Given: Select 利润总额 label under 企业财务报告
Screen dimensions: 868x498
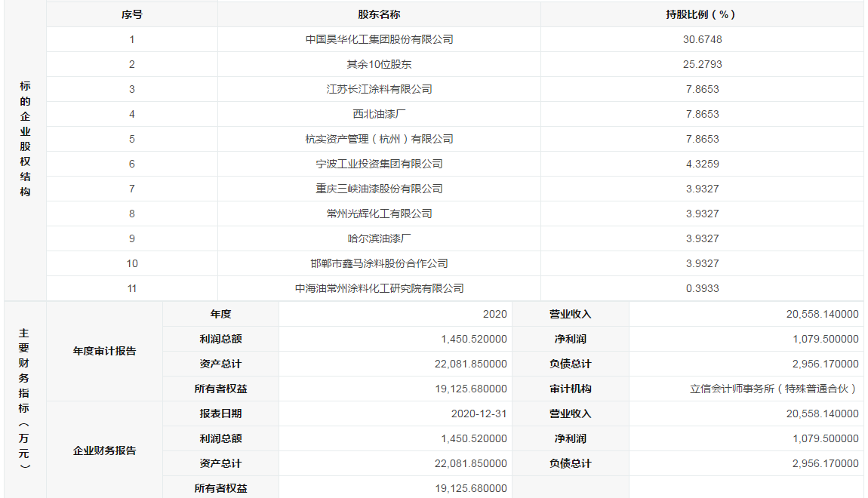Looking at the screenshot, I should pyautogui.click(x=220, y=438).
